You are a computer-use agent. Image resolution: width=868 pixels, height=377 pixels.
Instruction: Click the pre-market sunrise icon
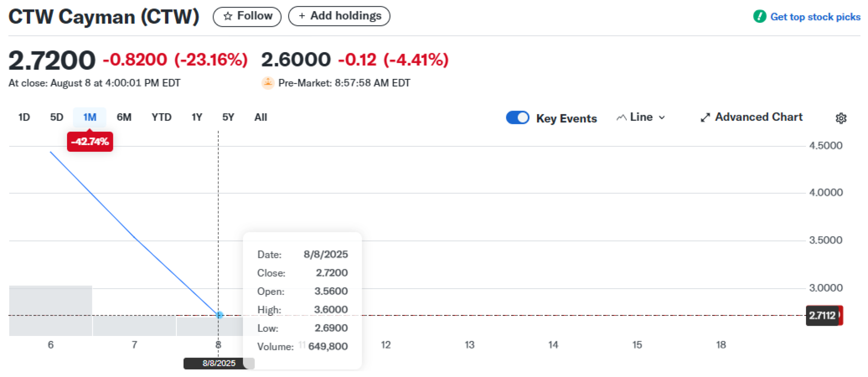267,83
